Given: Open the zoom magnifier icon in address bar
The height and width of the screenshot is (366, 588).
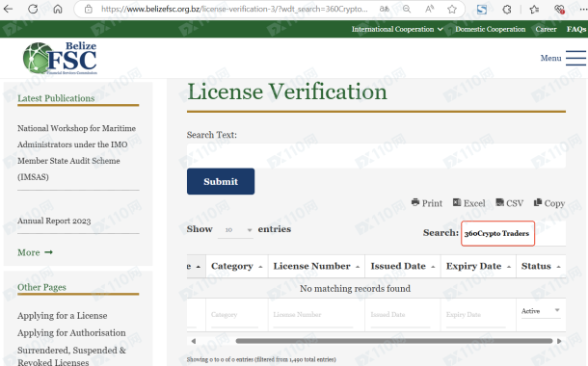Looking at the screenshot, I should (x=407, y=9).
